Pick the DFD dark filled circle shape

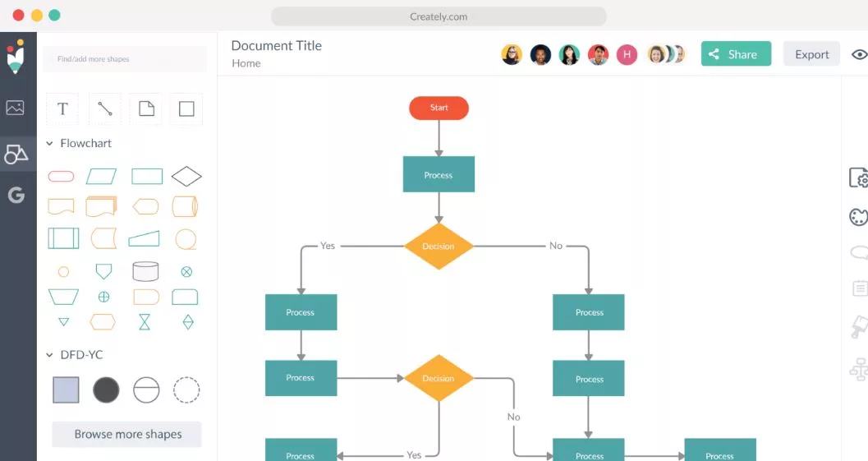click(106, 390)
